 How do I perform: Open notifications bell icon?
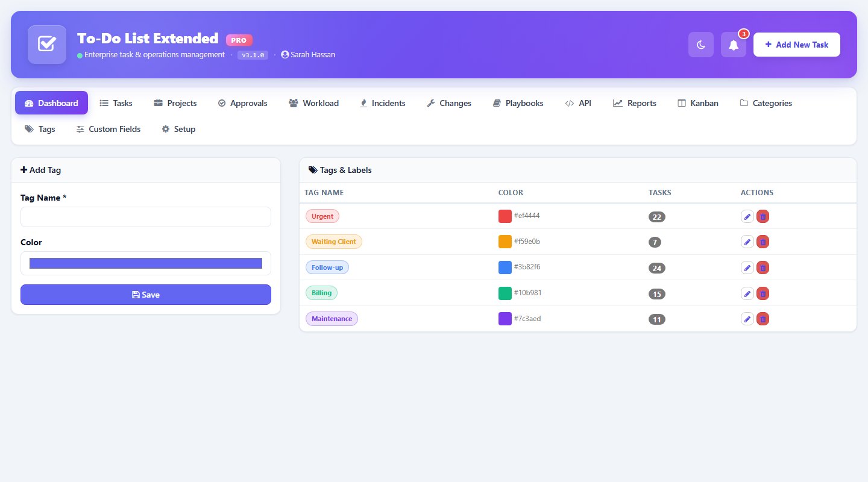pyautogui.click(x=734, y=45)
